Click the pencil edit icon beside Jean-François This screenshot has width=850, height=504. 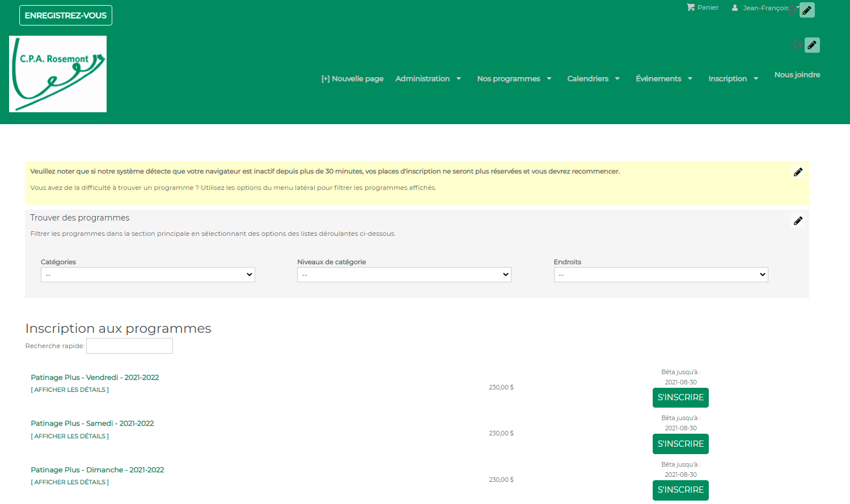coord(807,10)
